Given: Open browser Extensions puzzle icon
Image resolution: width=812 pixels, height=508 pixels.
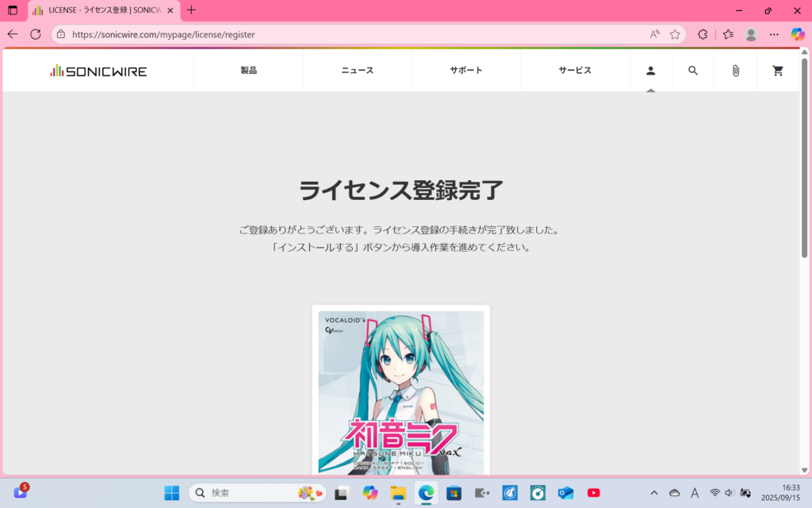Looking at the screenshot, I should tap(703, 35).
